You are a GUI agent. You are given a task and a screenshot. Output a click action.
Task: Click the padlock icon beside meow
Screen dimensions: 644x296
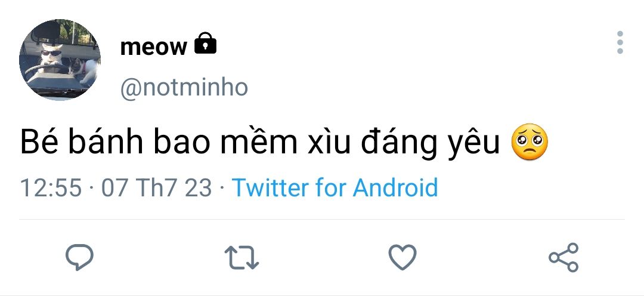coord(205,43)
